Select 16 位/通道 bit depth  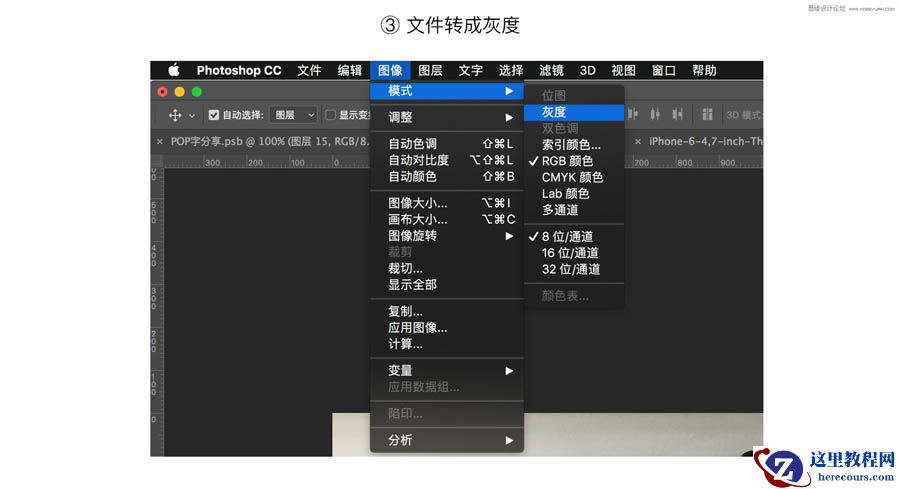click(x=573, y=253)
